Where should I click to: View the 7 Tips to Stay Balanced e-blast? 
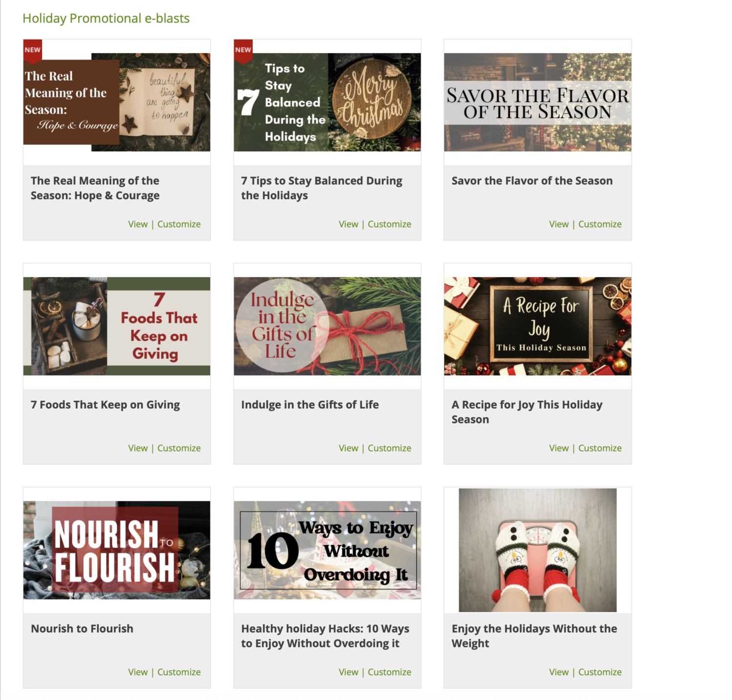click(x=348, y=224)
